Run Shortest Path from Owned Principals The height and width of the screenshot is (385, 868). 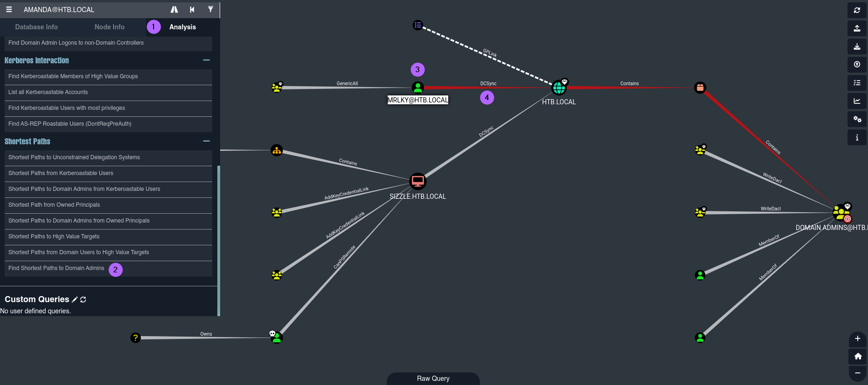click(x=108, y=205)
